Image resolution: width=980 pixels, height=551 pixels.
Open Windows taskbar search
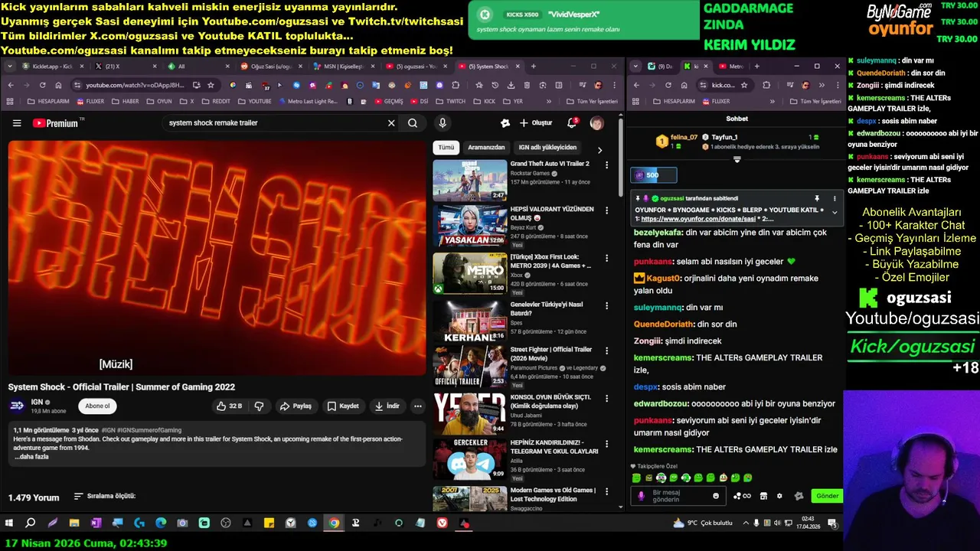31,523
